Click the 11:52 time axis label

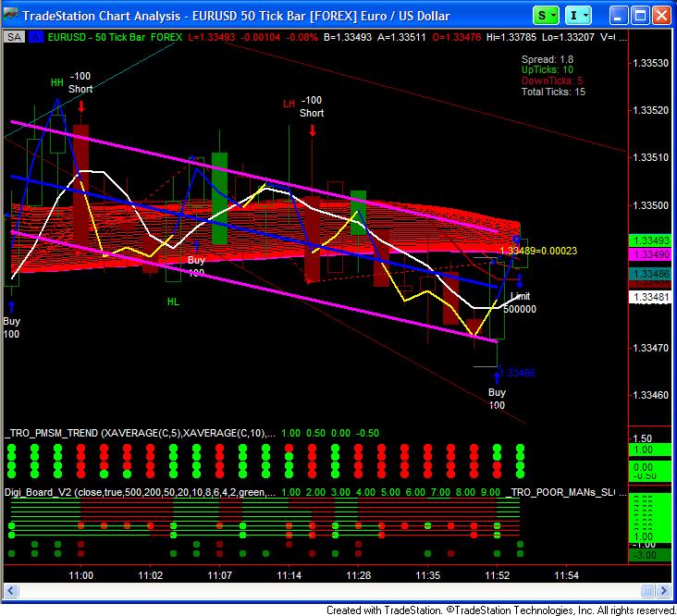click(x=498, y=575)
